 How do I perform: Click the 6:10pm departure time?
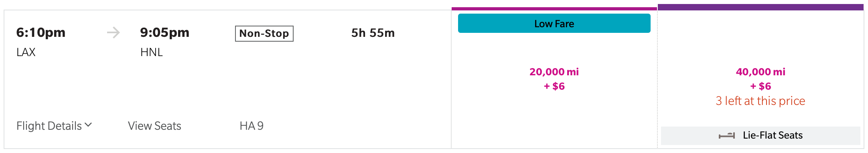coord(41,32)
